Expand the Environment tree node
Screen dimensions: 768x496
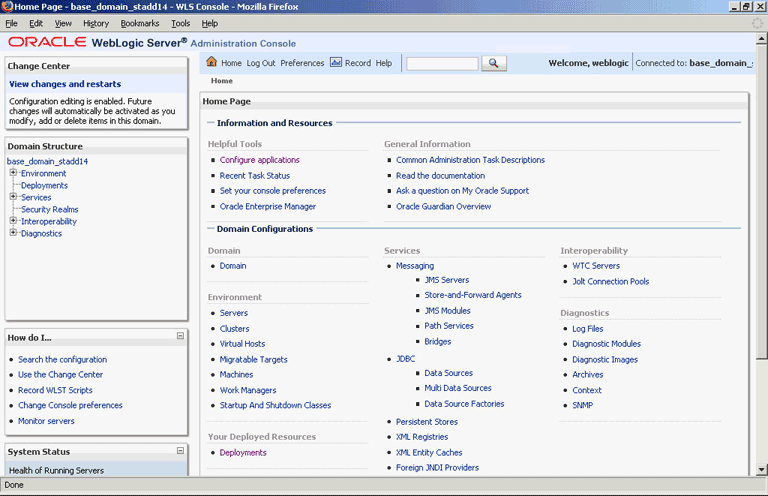[13, 172]
